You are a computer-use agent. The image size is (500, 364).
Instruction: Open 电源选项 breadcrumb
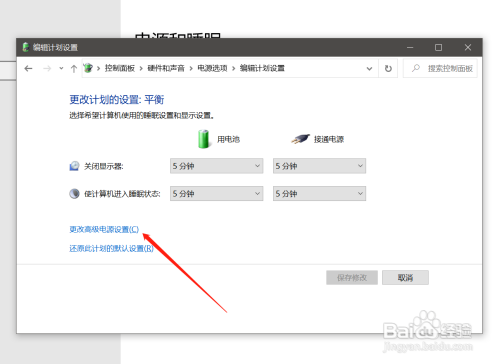tap(212, 68)
